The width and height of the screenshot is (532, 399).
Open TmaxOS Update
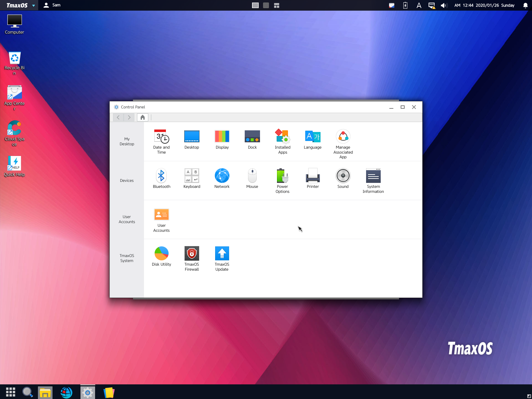(x=222, y=258)
